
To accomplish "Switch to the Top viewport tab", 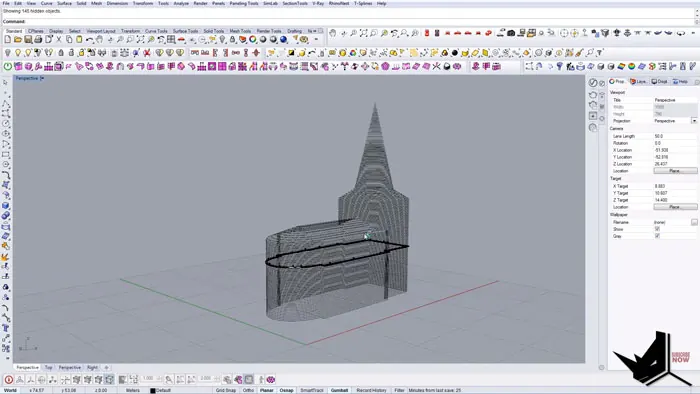I will (x=48, y=367).
